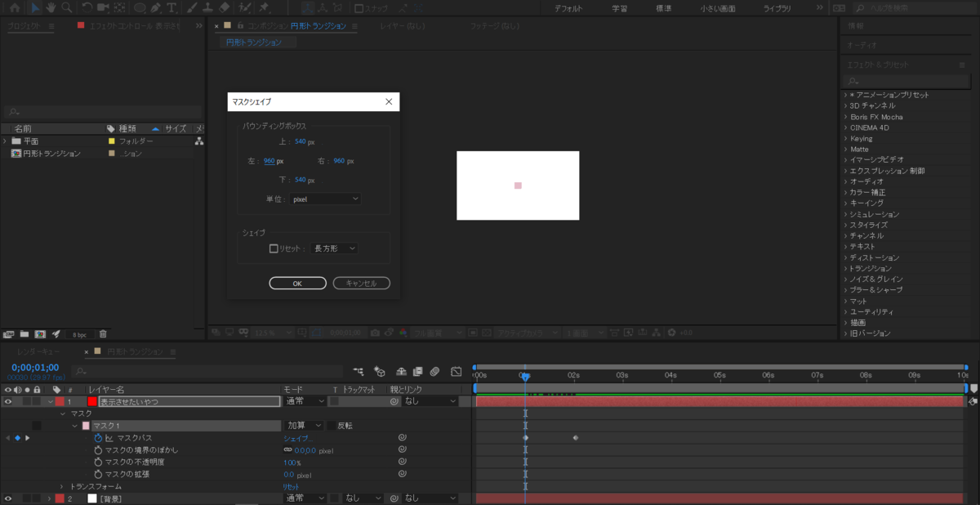Select the Eraser tool
980x505 pixels.
[x=225, y=8]
